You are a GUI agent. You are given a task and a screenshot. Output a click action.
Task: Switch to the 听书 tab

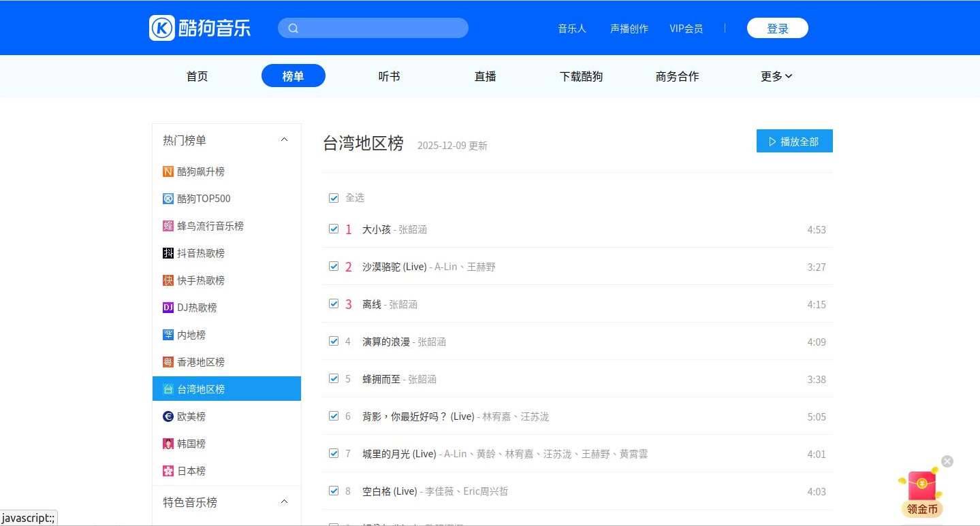[x=389, y=76]
